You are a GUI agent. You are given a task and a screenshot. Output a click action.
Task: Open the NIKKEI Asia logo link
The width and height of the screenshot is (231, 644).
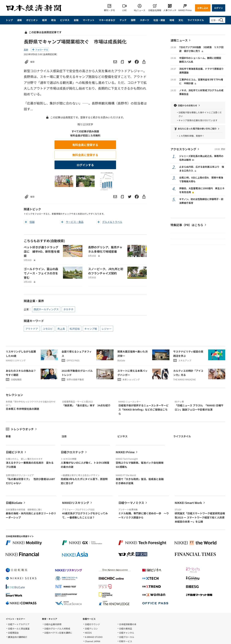[75, 554]
